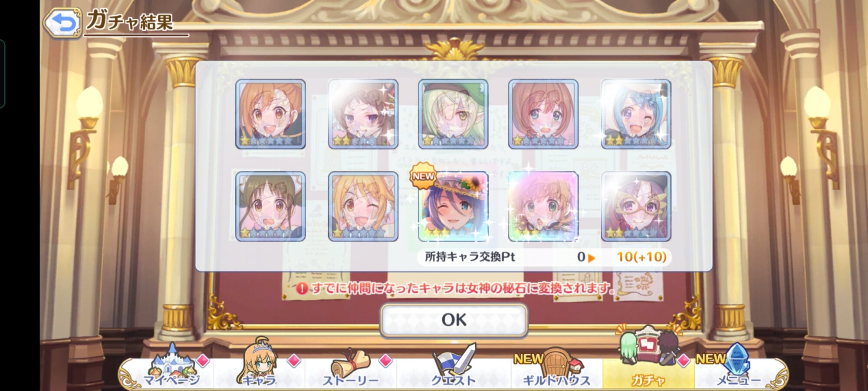
Task: Select dark-haired maid character card
Action: pos(270,206)
